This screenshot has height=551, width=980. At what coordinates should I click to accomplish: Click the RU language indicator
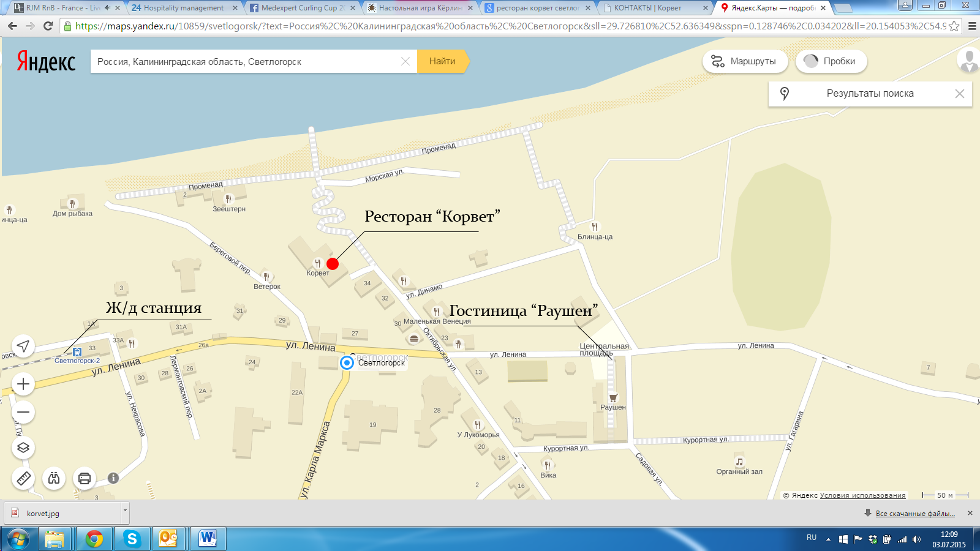pos(812,538)
